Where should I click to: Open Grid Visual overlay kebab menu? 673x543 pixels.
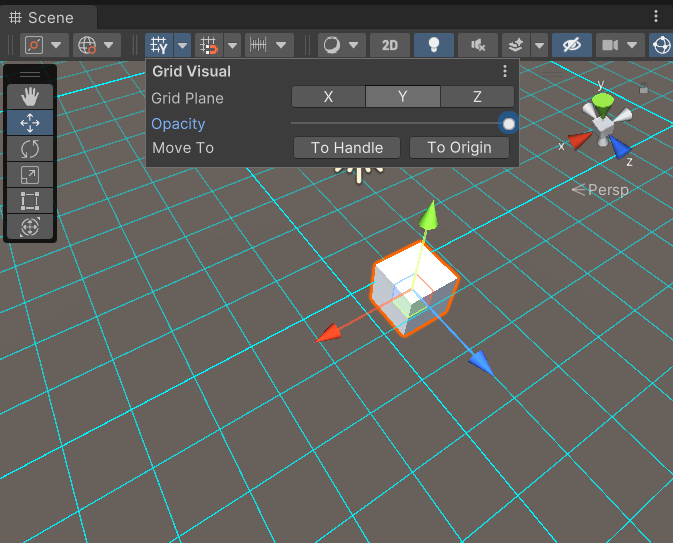point(505,71)
